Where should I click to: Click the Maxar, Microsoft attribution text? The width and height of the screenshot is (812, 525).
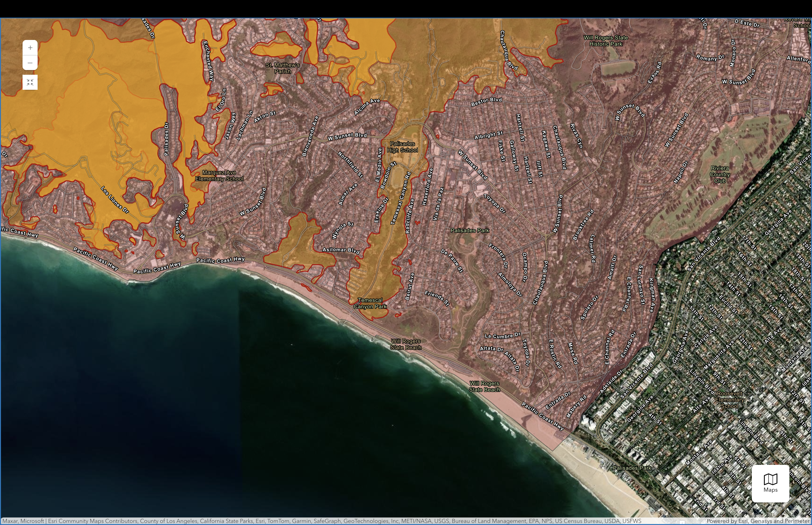click(x=23, y=521)
